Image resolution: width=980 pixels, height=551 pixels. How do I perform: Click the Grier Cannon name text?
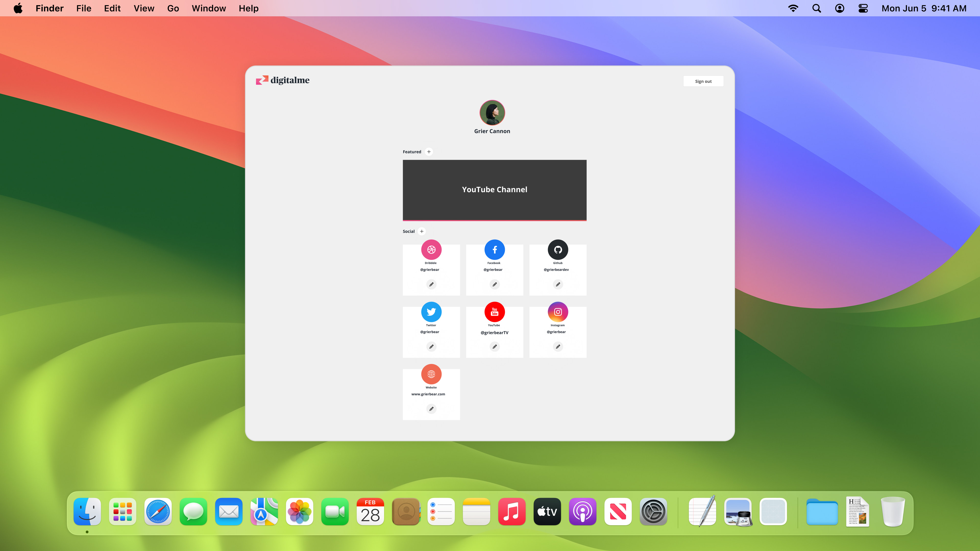[492, 131]
